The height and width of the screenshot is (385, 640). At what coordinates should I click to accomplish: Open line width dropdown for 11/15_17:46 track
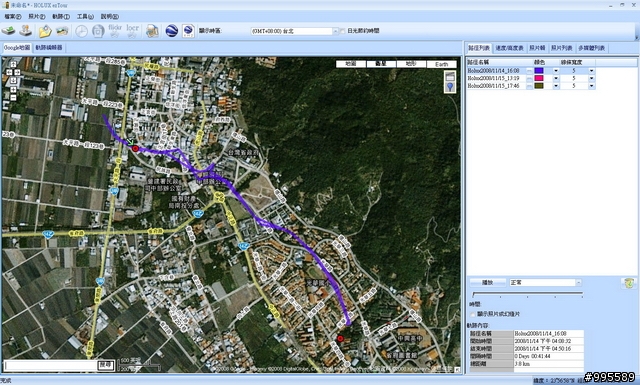(591, 86)
